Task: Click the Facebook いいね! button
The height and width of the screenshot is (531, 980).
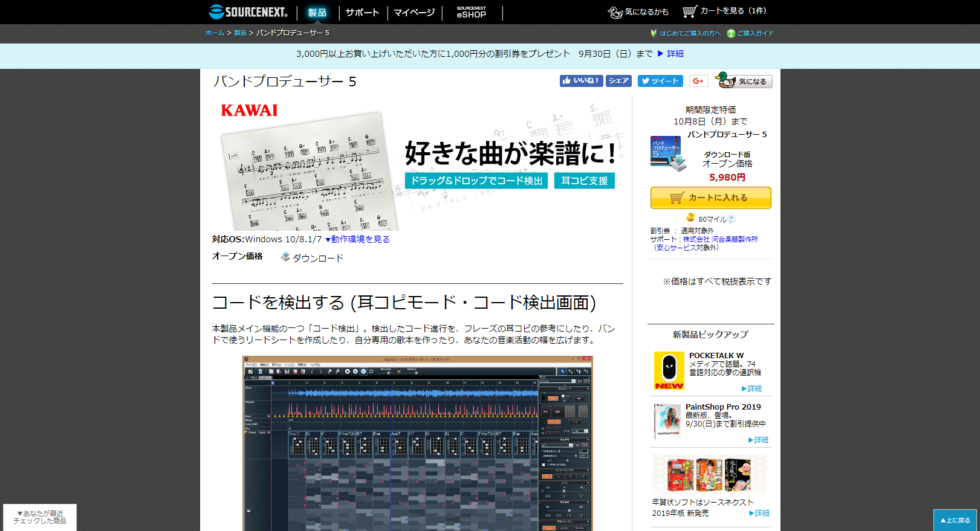Action: click(581, 81)
